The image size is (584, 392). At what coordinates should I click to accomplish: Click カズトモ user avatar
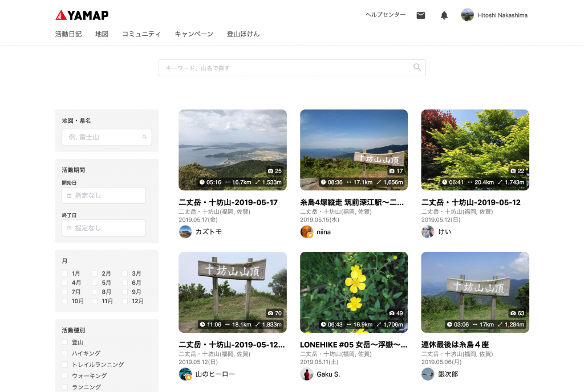tap(185, 232)
